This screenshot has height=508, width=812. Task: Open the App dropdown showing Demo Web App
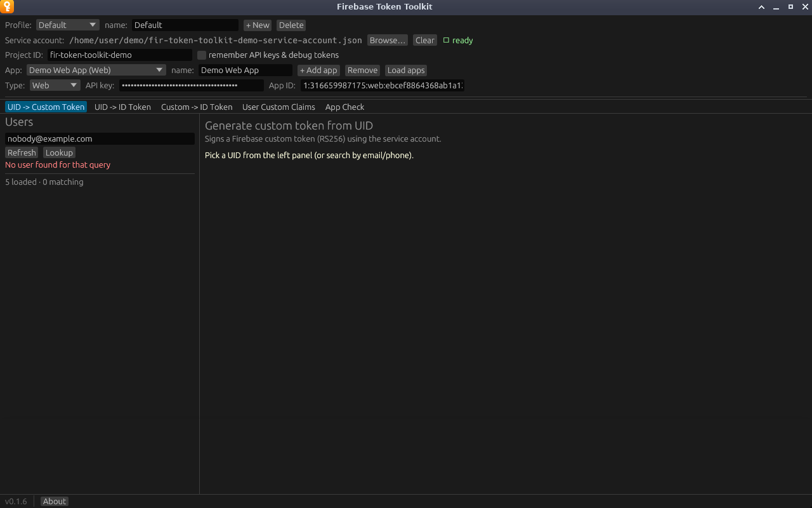pyautogui.click(x=96, y=70)
